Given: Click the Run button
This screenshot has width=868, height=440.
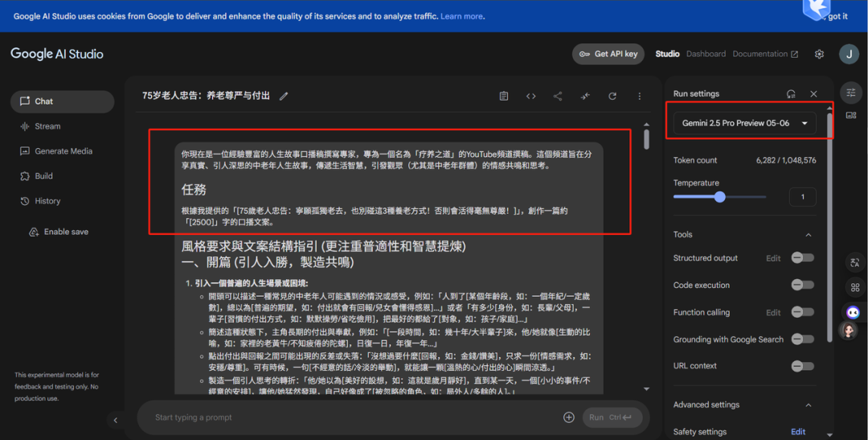Looking at the screenshot, I should tap(612, 417).
